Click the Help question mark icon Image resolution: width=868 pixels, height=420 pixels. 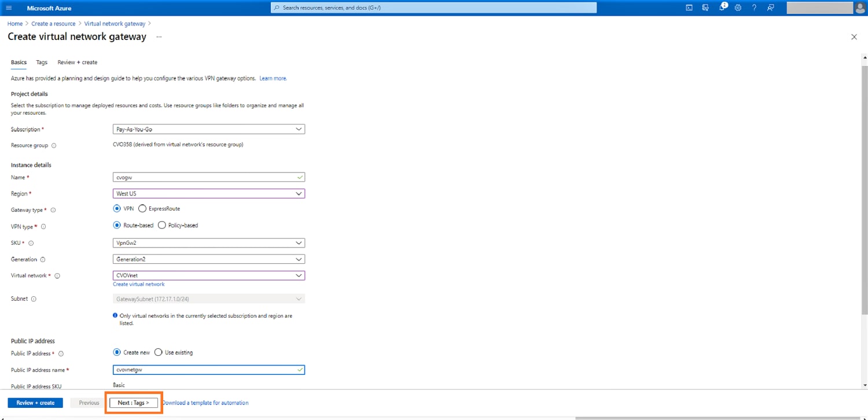click(754, 8)
